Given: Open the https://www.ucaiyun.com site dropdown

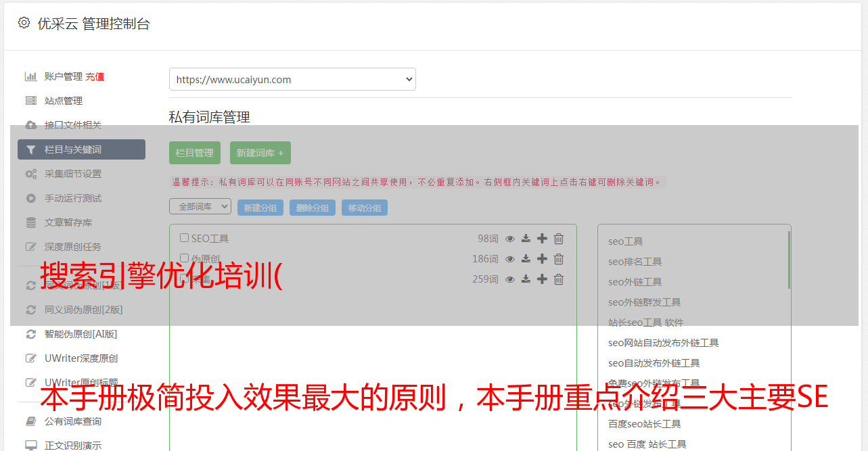Looking at the screenshot, I should (292, 79).
